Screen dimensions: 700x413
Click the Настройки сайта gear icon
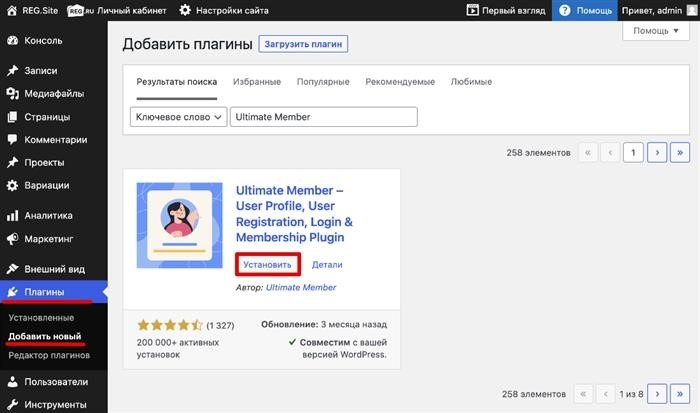[185, 10]
